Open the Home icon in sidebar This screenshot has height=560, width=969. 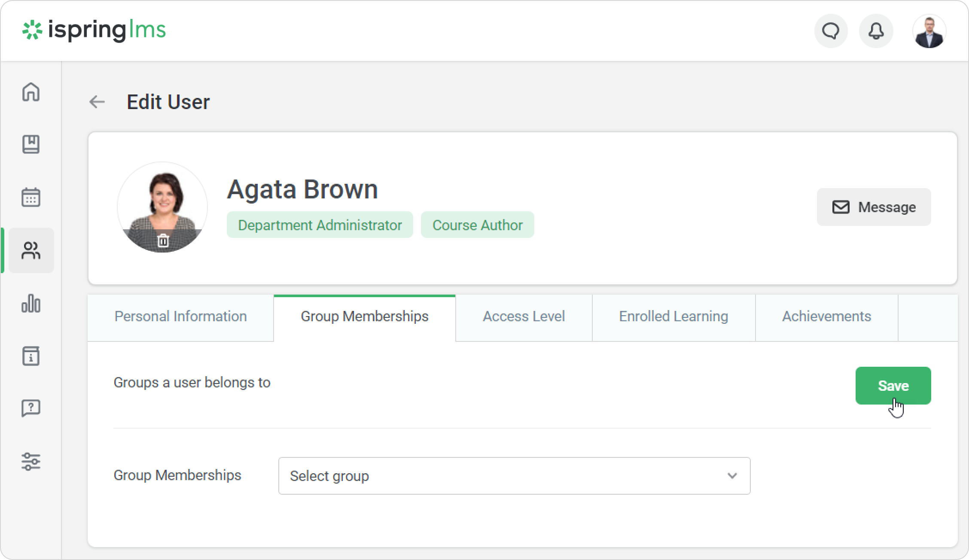[x=31, y=92]
